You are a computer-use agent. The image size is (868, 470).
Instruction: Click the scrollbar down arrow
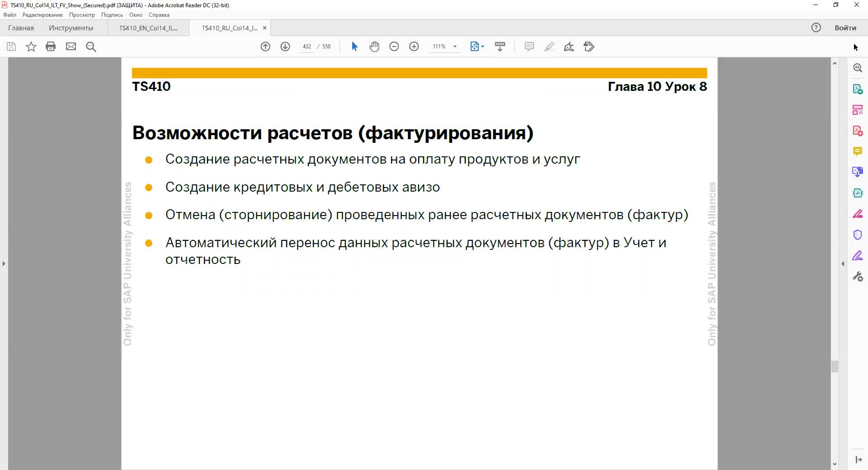coord(835,464)
